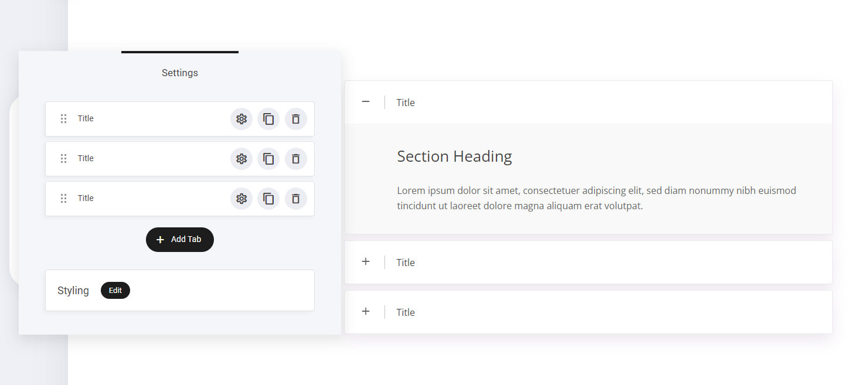Expand the second accordion section with plus
This screenshot has height=385, width=868.
pos(366,262)
